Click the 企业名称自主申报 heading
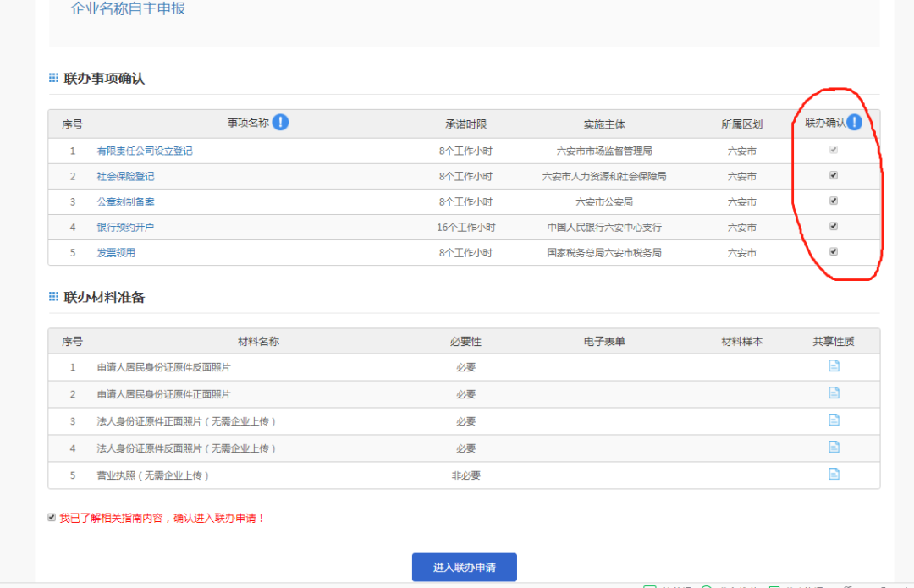This screenshot has width=914, height=588. point(129,9)
